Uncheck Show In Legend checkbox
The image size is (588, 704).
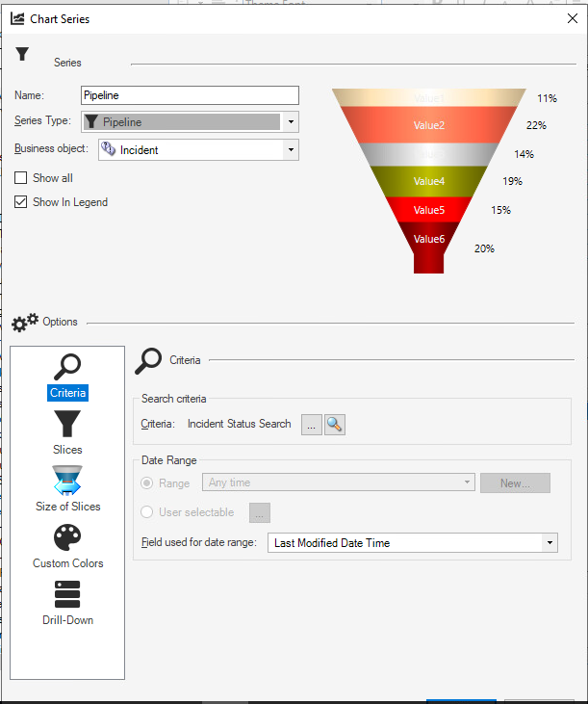point(21,202)
